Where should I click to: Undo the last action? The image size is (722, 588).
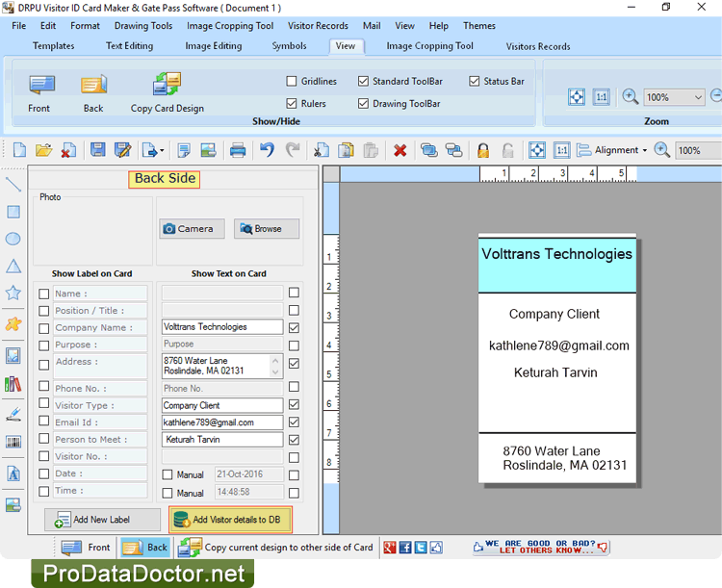pos(267,150)
